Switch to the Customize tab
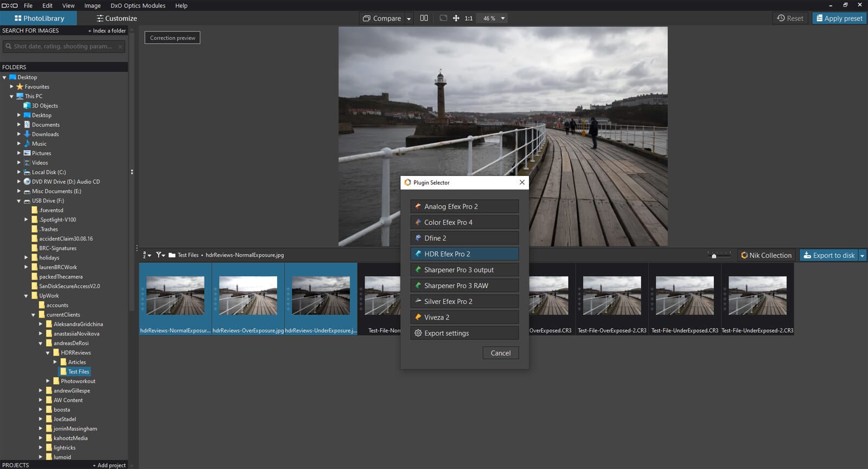868x469 pixels. coord(117,18)
